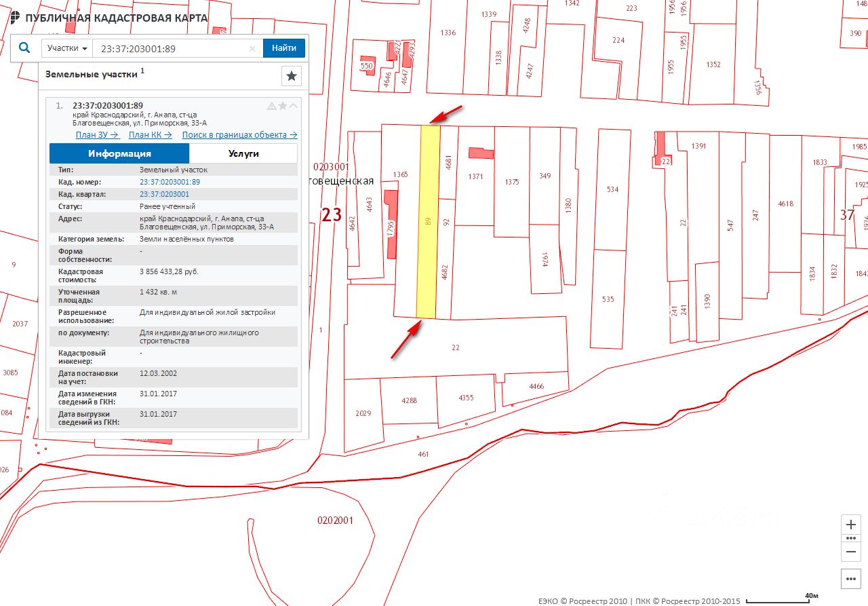Click parcel 2037 on the map
The image size is (868, 606).
20,324
